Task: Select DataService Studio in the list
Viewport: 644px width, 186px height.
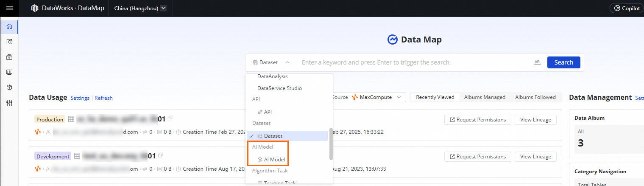Action: 279,88
